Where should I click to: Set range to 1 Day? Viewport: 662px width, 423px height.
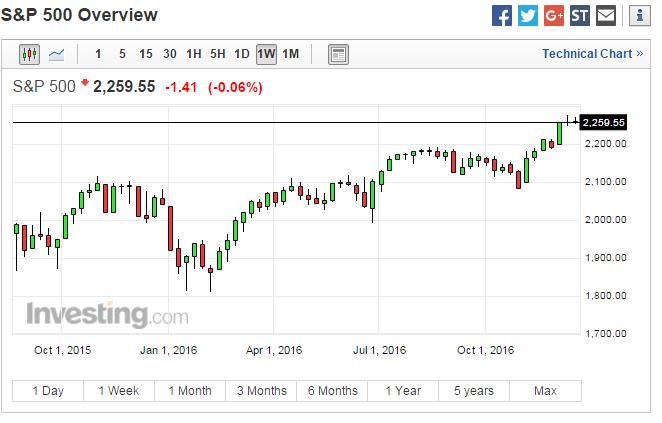pos(48,391)
